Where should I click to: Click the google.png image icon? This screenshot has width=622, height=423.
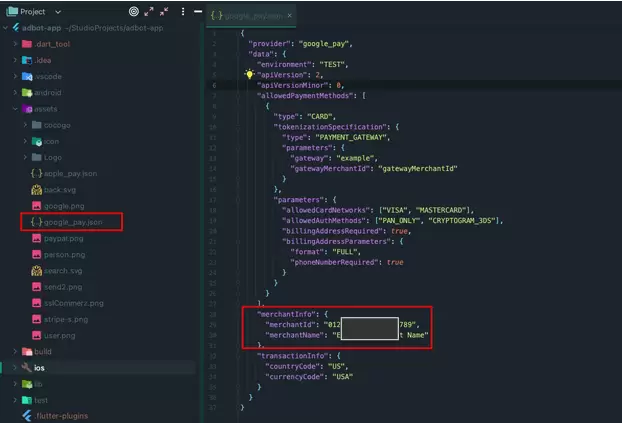pyautogui.click(x=36, y=206)
